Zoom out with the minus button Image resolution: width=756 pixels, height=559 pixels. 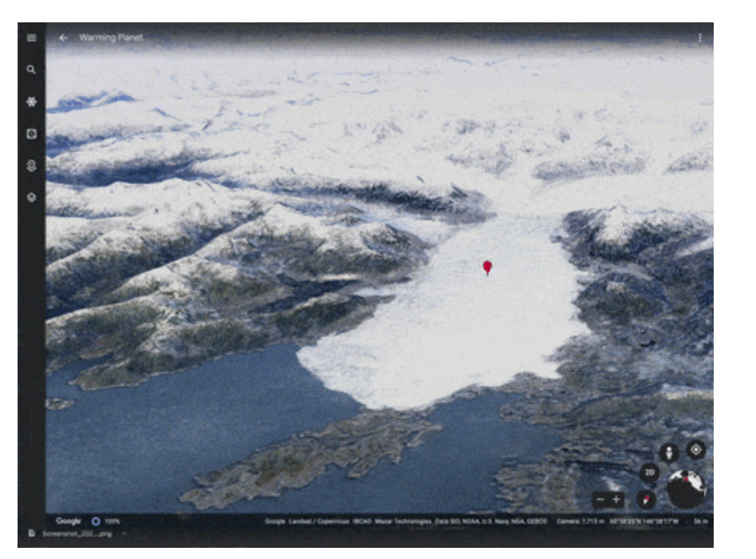pos(600,501)
